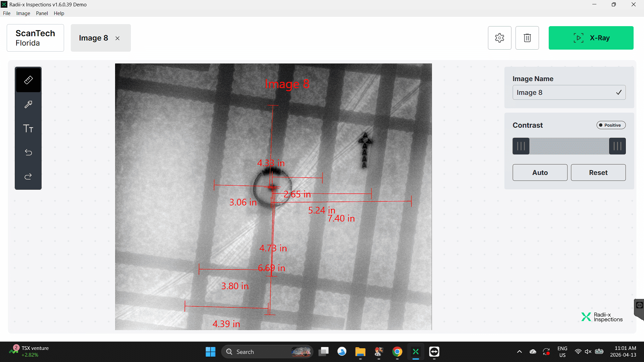Open the Image menu
The image size is (644, 362).
(x=23, y=13)
